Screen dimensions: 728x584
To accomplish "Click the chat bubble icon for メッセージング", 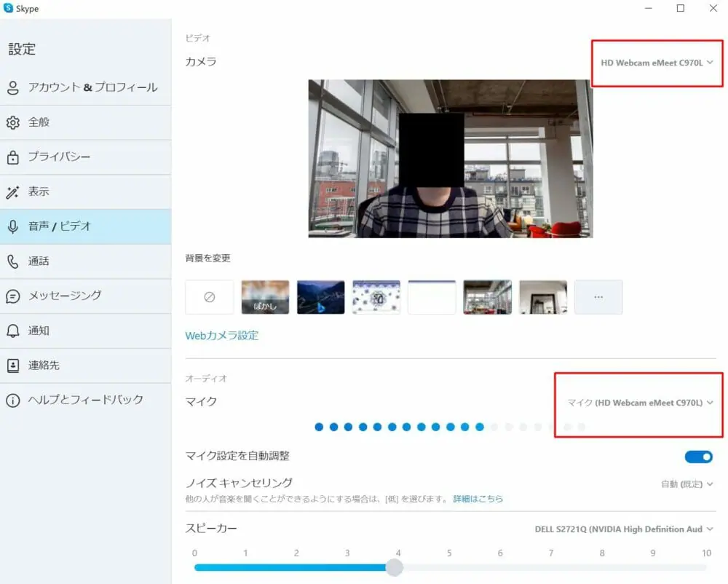I will [x=13, y=296].
